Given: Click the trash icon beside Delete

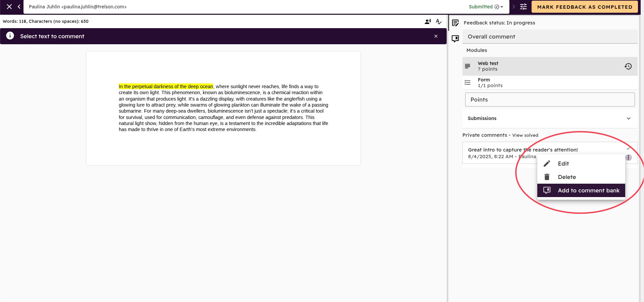Looking at the screenshot, I should pyautogui.click(x=547, y=177).
